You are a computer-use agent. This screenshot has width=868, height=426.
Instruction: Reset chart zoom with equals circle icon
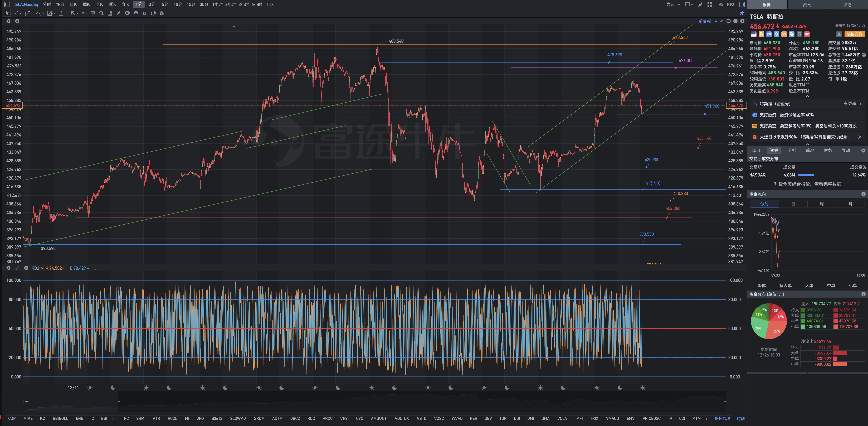[729, 21]
